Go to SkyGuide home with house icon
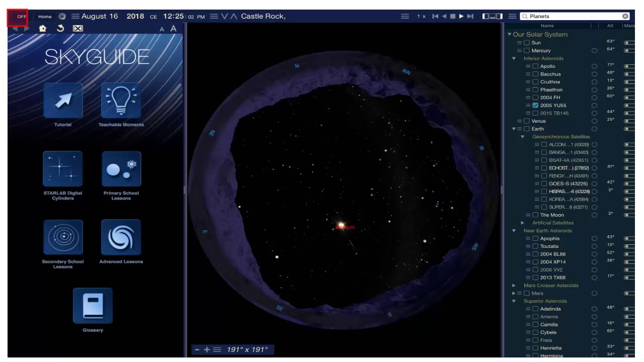This screenshot has width=644, height=362. 43,29
